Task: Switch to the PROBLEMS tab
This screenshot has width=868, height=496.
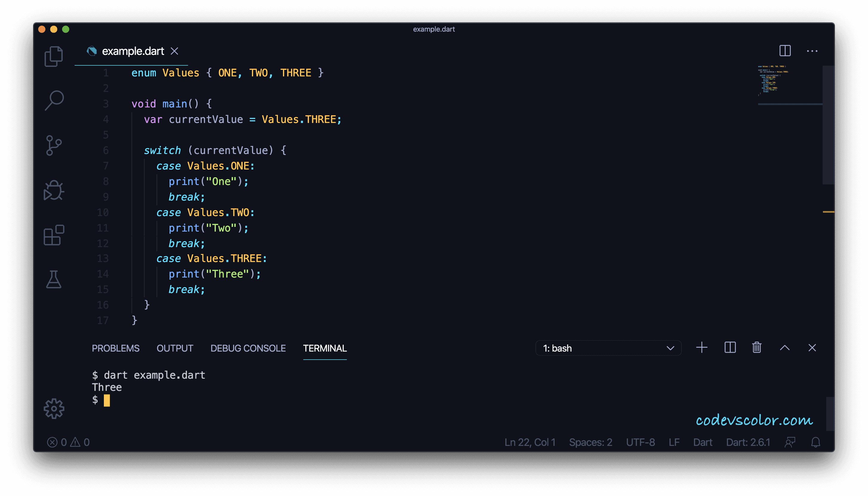Action: 116,348
